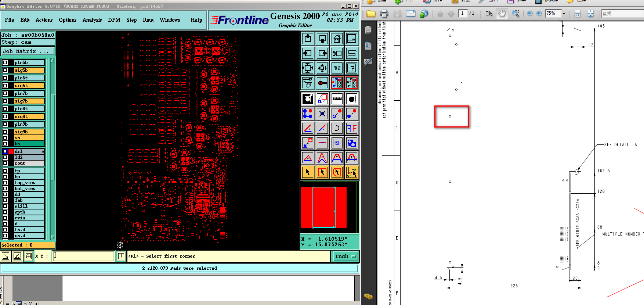The height and width of the screenshot is (305, 644).
Task: Click the mirror F icon
Action: coord(352,128)
